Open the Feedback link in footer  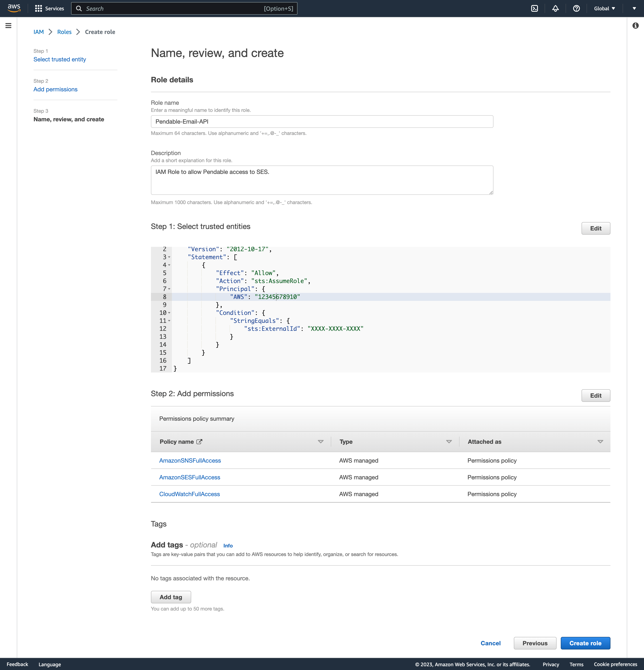[x=17, y=664]
